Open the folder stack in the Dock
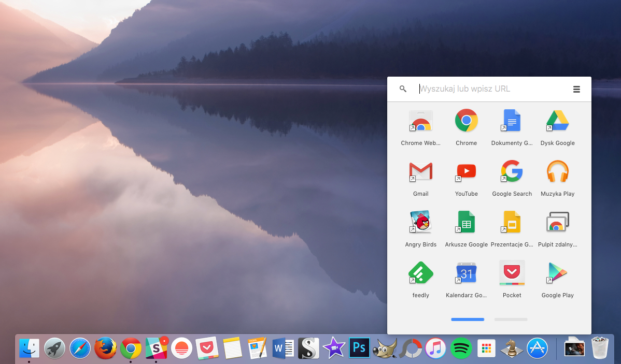 click(574, 348)
